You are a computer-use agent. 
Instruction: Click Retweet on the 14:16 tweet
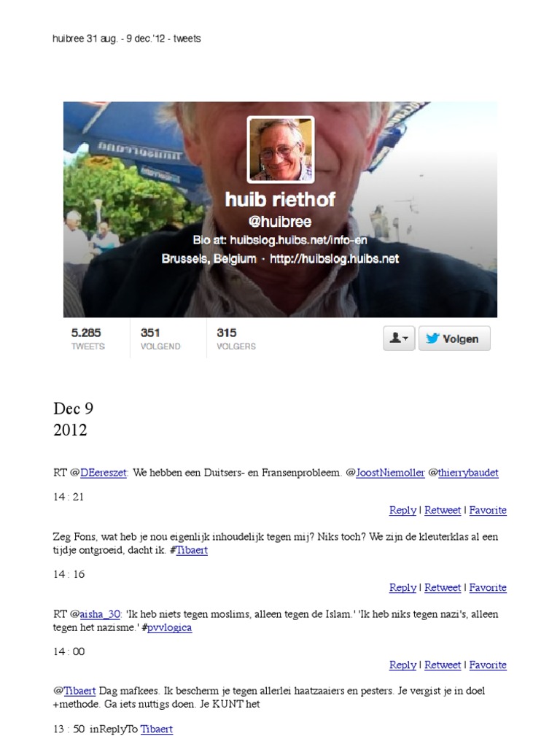click(x=443, y=588)
